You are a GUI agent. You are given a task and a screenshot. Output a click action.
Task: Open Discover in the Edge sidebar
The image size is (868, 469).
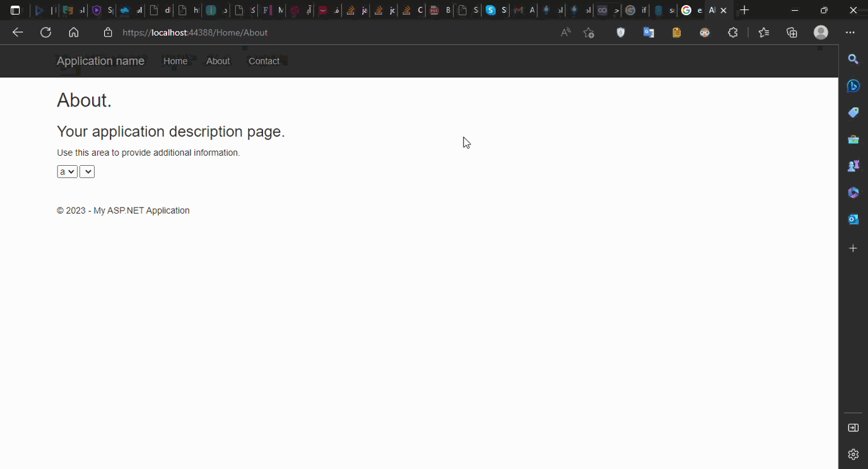(x=853, y=86)
